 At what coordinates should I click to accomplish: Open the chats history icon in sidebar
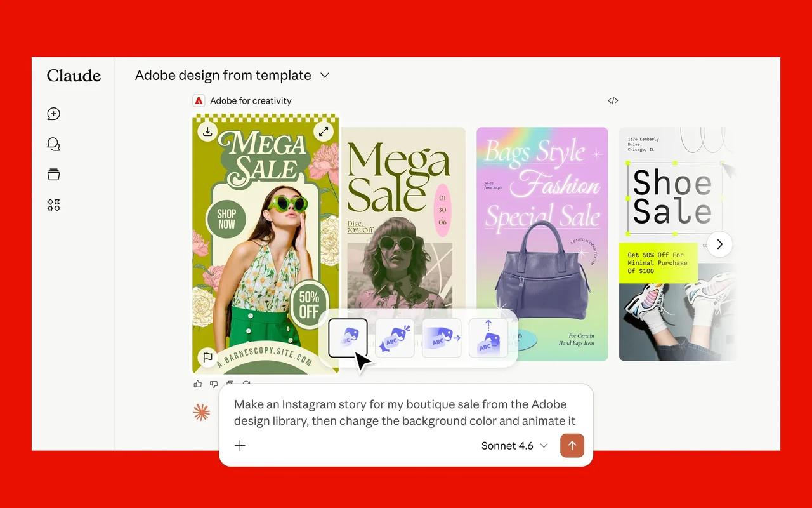click(x=54, y=144)
